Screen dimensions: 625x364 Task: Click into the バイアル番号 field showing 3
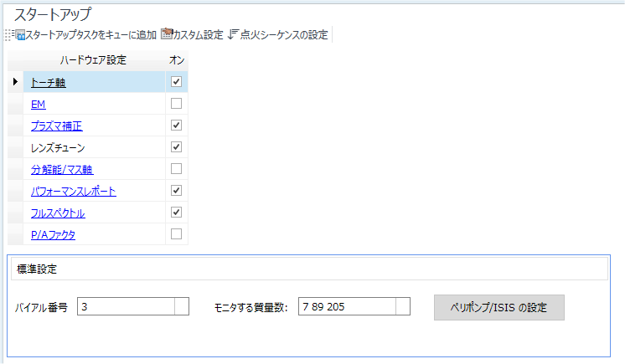coord(126,306)
